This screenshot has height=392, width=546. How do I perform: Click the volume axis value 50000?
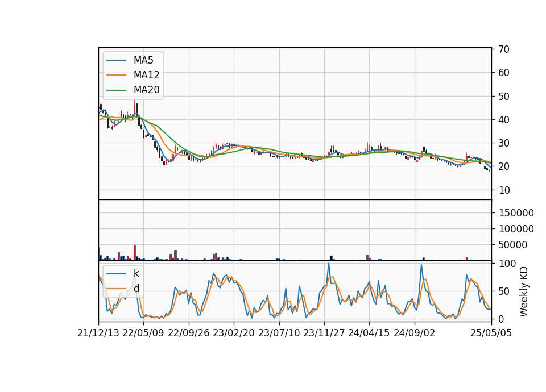click(513, 245)
